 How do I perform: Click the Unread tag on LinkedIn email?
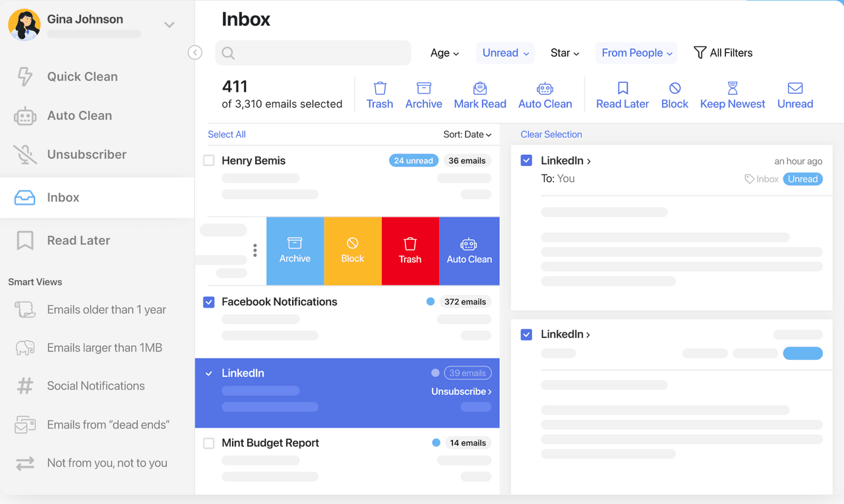click(x=802, y=179)
